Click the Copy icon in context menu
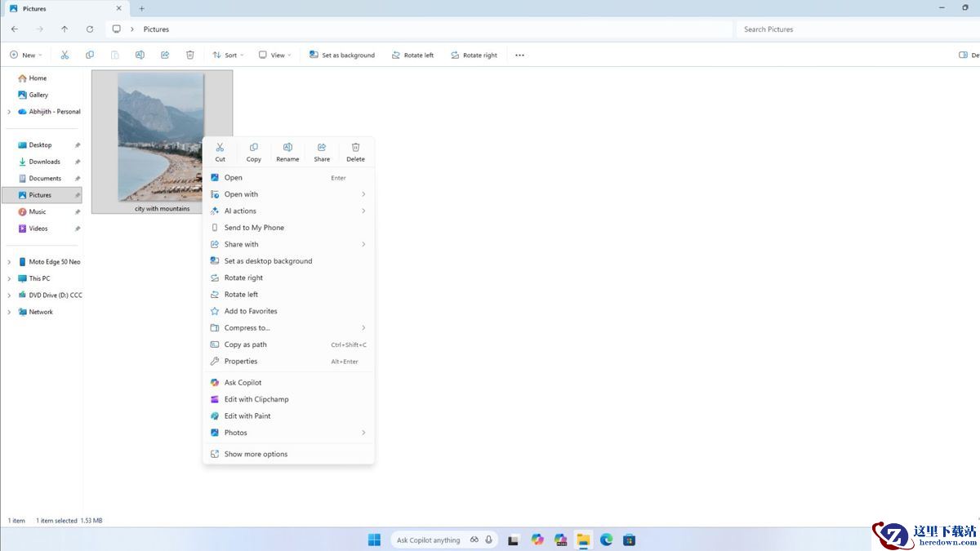The image size is (980, 551). (x=254, y=148)
